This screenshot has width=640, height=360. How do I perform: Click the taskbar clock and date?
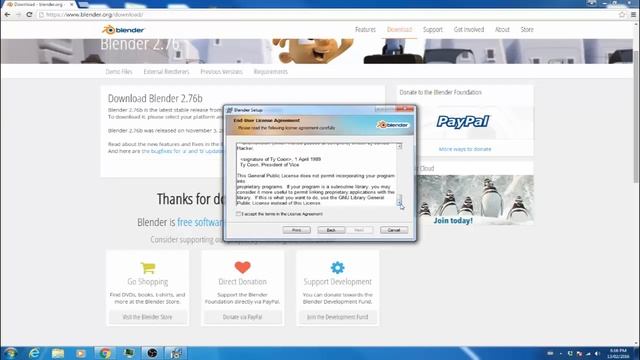pos(618,353)
